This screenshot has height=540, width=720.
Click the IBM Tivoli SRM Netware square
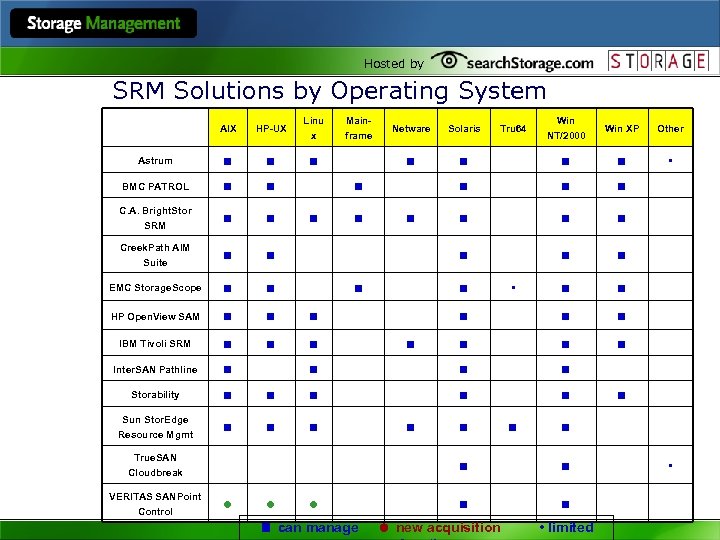(411, 344)
